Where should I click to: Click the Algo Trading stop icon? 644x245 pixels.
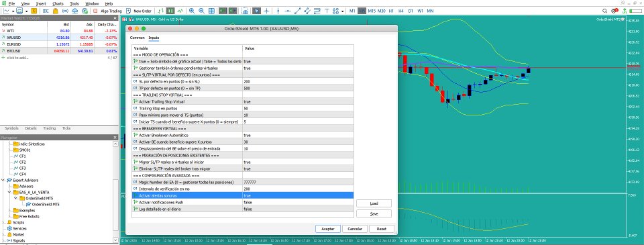coord(95,11)
